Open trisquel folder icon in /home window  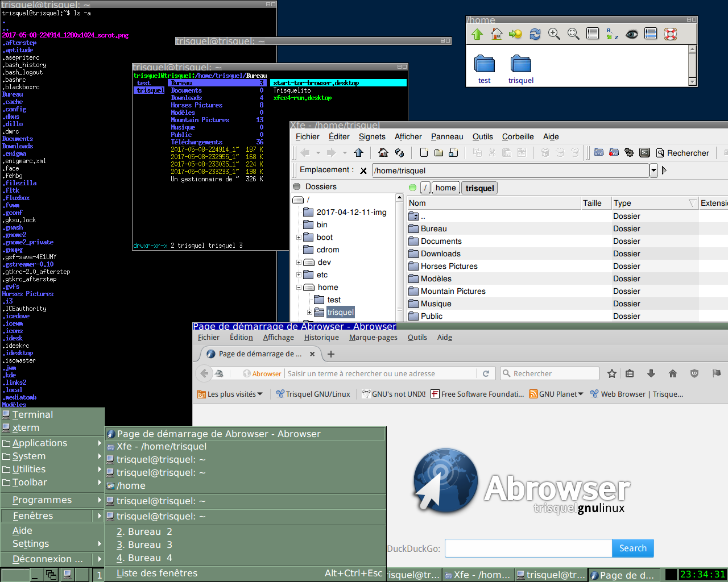point(521,69)
